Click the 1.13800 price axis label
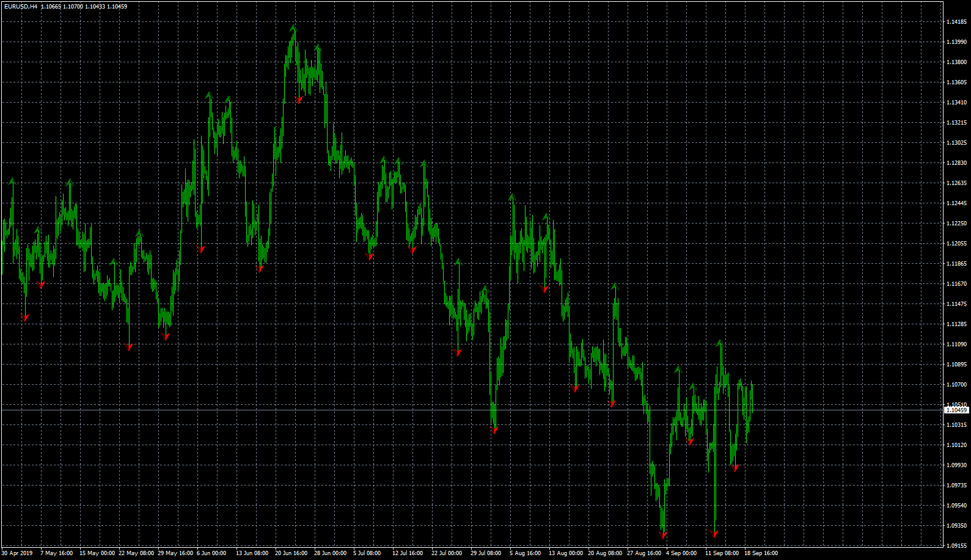The width and height of the screenshot is (971, 560). (x=956, y=62)
